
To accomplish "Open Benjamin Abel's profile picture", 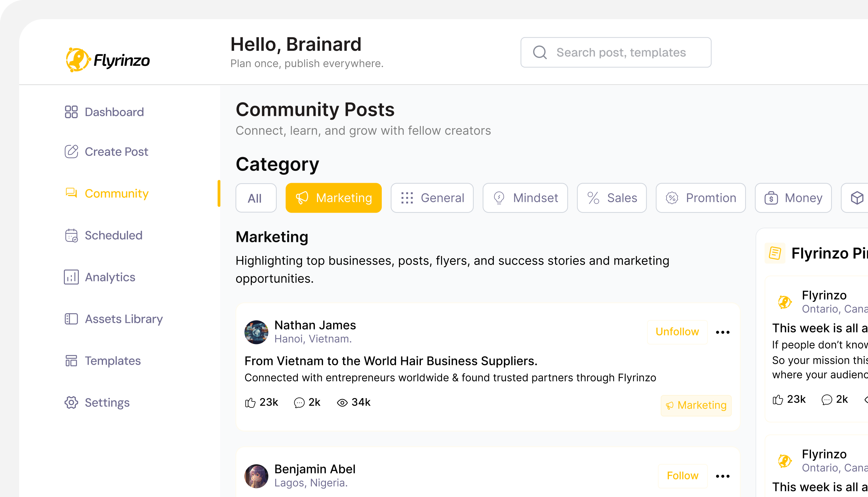I will click(256, 476).
